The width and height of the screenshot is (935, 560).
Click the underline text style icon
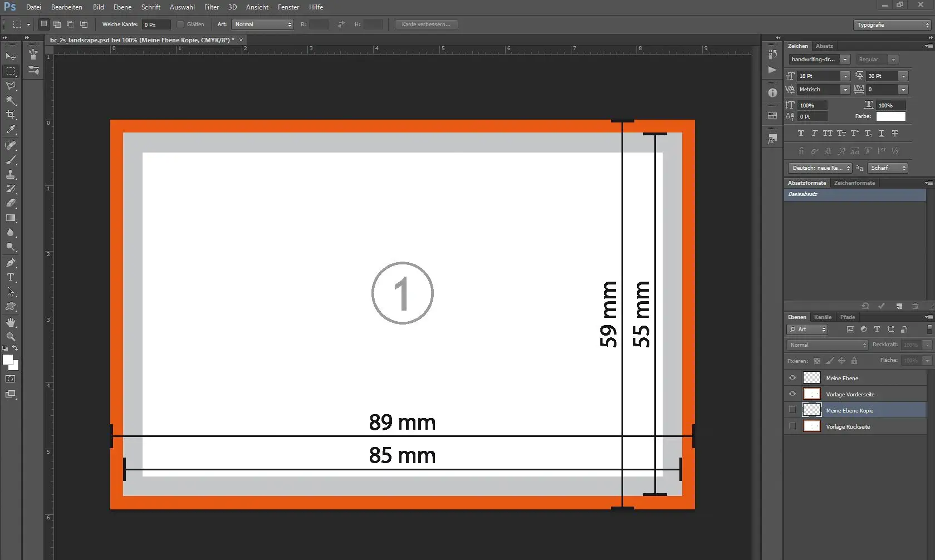[881, 134]
